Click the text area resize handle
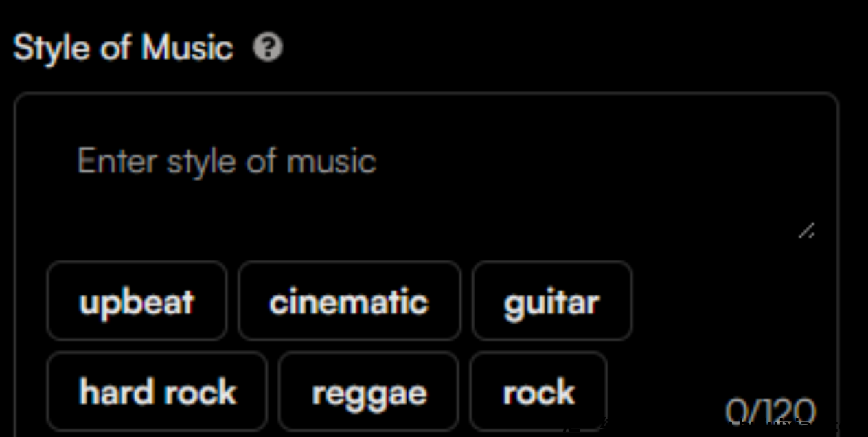Image resolution: width=868 pixels, height=437 pixels. (807, 232)
